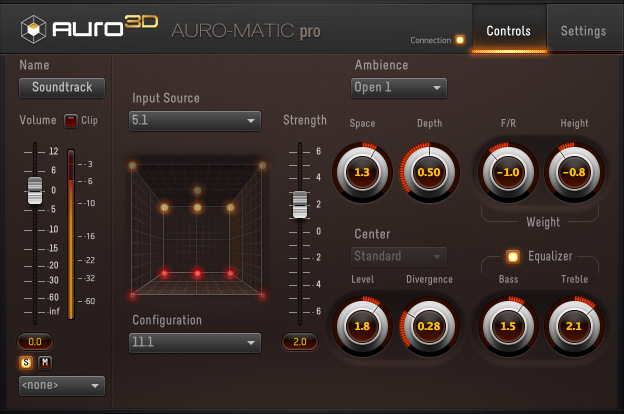Image resolution: width=624 pixels, height=414 pixels.
Task: Click the overhead top speaker dot
Action: (197, 191)
